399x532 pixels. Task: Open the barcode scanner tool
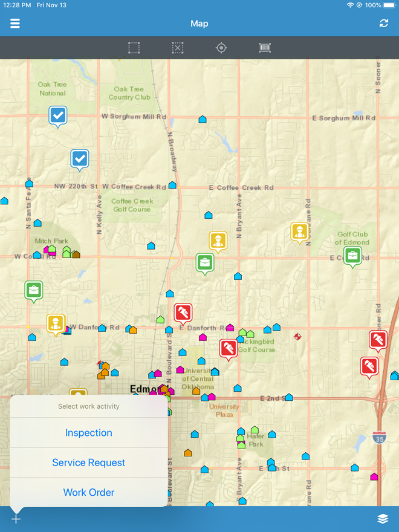tap(265, 48)
